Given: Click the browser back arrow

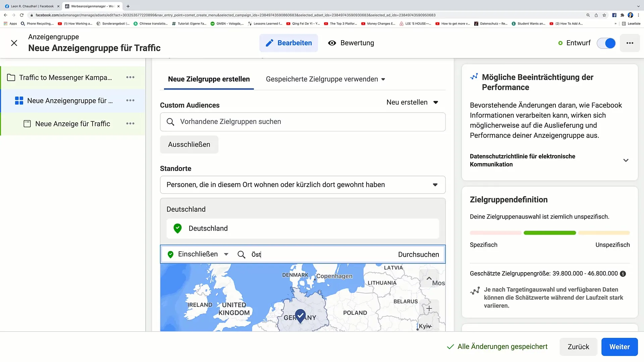Looking at the screenshot, I should point(5,15).
